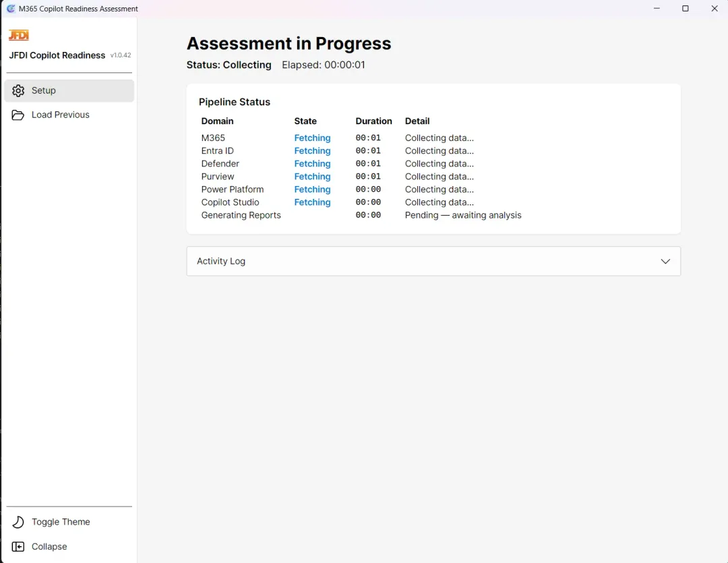Click the app icon in title bar
Viewport: 728px width, 563px height.
11,8
